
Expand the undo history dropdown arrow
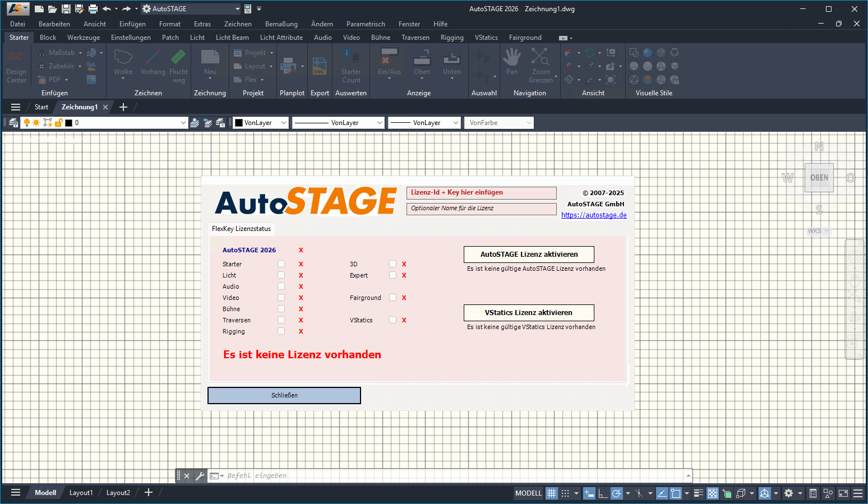116,9
